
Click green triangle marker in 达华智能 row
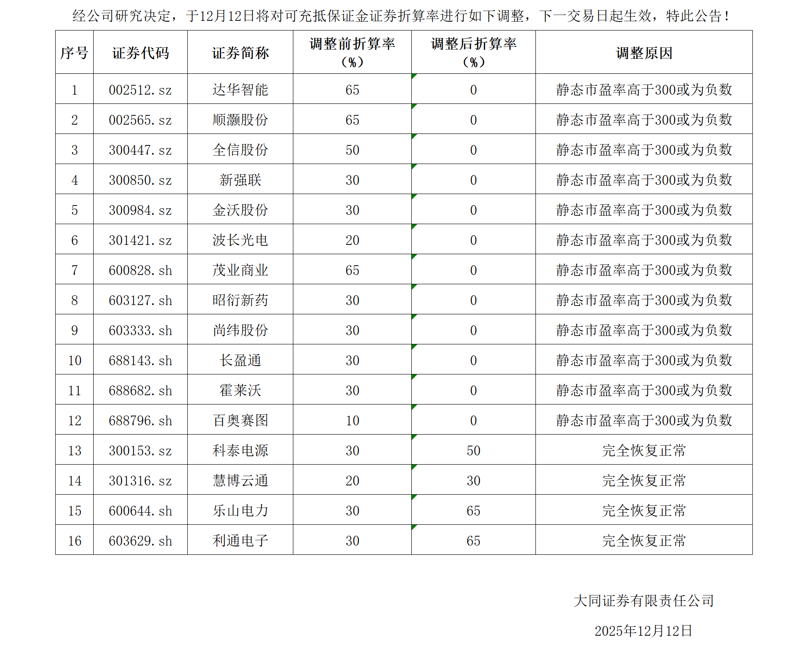pyautogui.click(x=414, y=76)
